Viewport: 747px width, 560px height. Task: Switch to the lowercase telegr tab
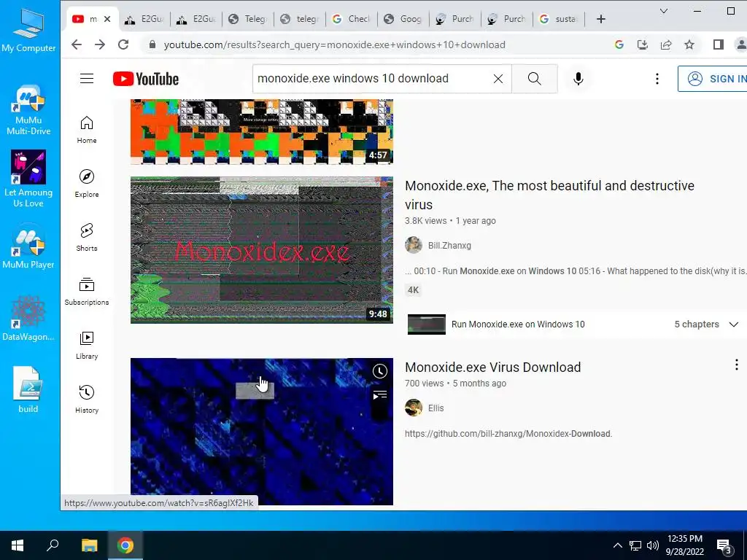coord(299,19)
